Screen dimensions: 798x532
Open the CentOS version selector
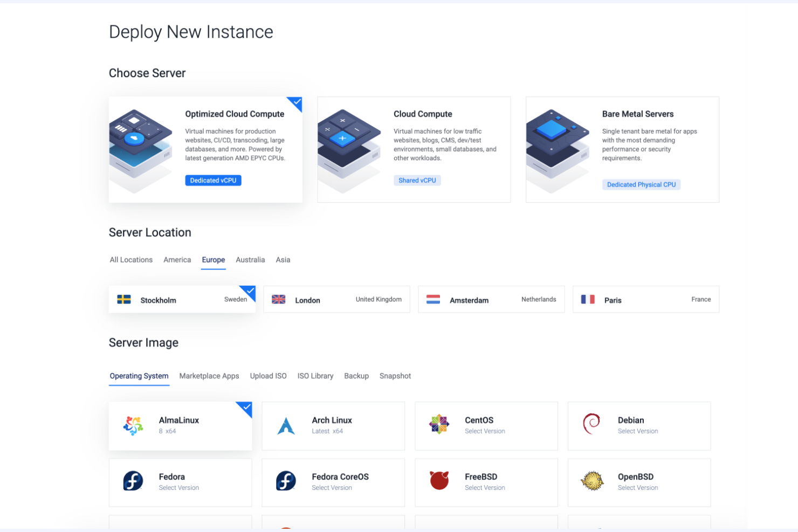click(485, 431)
